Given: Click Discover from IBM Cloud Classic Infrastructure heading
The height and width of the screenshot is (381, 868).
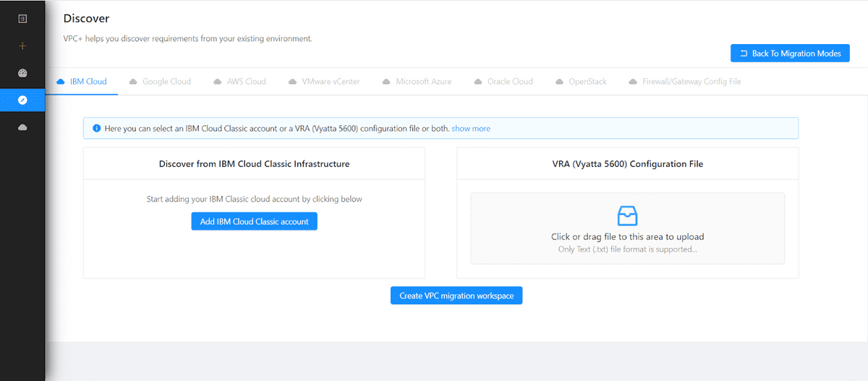Looking at the screenshot, I should click(x=254, y=164).
